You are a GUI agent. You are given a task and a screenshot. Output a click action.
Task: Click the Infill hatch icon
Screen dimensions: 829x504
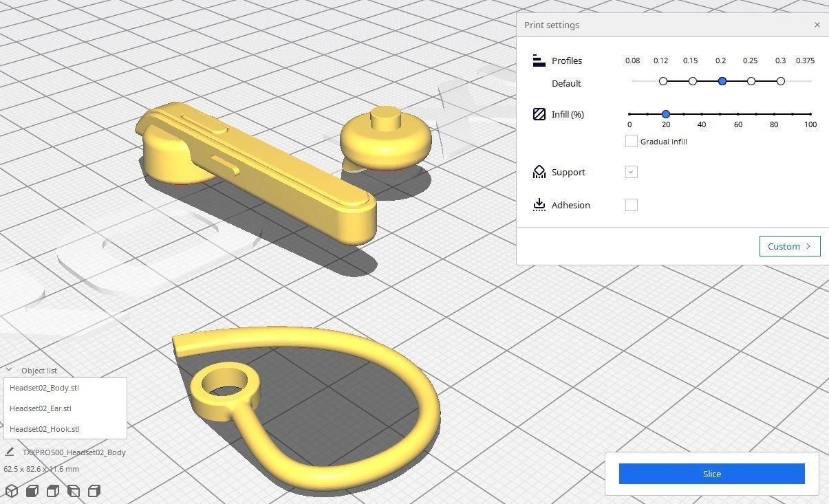pyautogui.click(x=539, y=114)
